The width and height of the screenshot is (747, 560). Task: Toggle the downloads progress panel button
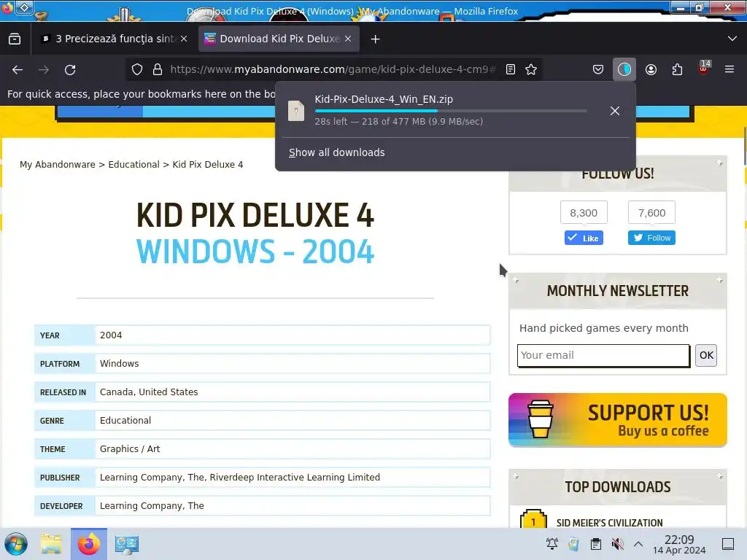pos(624,69)
